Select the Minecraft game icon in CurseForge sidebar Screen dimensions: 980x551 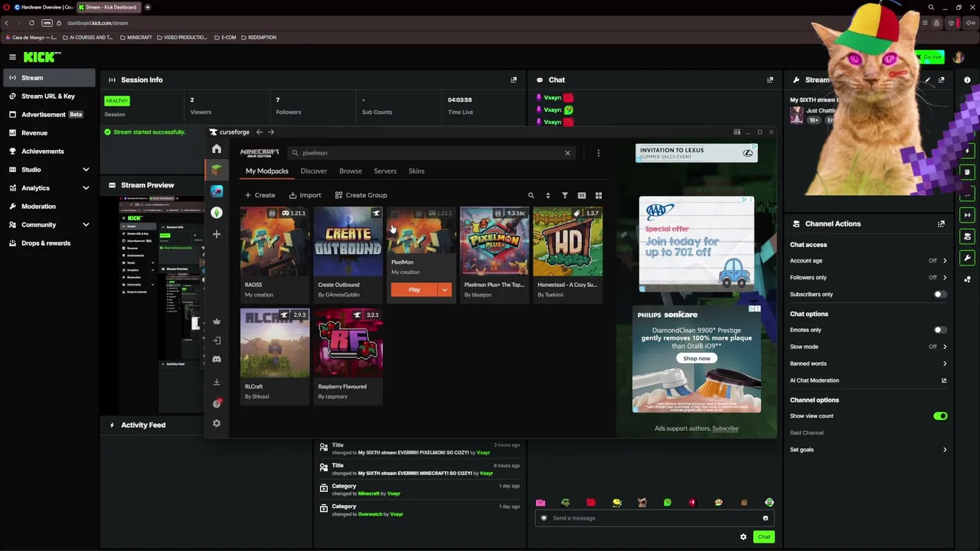coord(217,170)
